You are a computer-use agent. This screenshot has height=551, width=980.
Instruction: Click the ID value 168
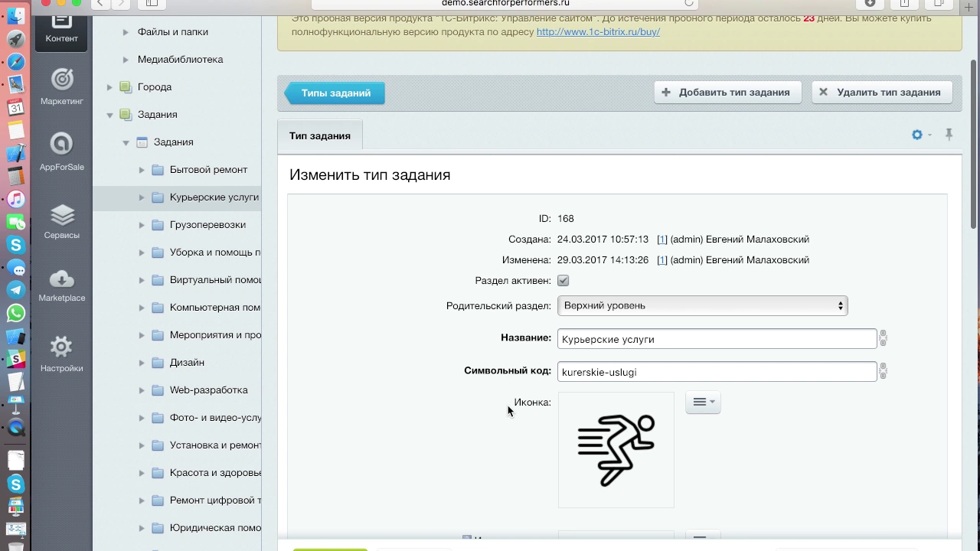566,219
